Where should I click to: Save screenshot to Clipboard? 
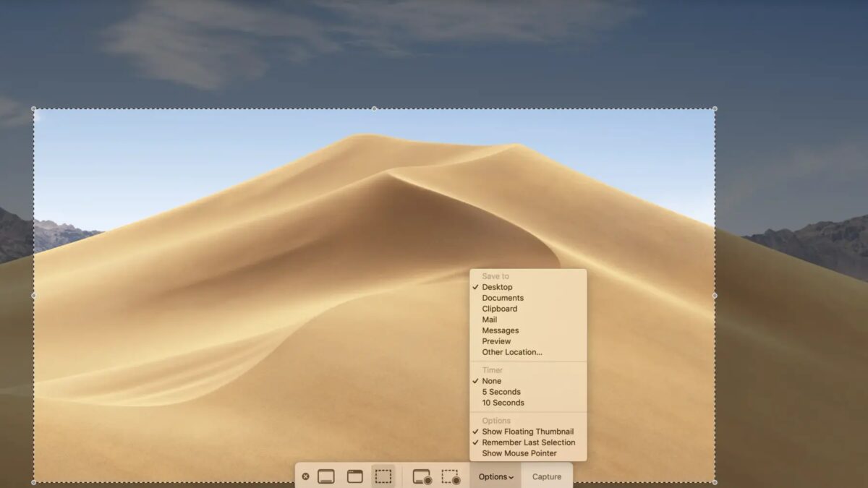click(x=499, y=309)
